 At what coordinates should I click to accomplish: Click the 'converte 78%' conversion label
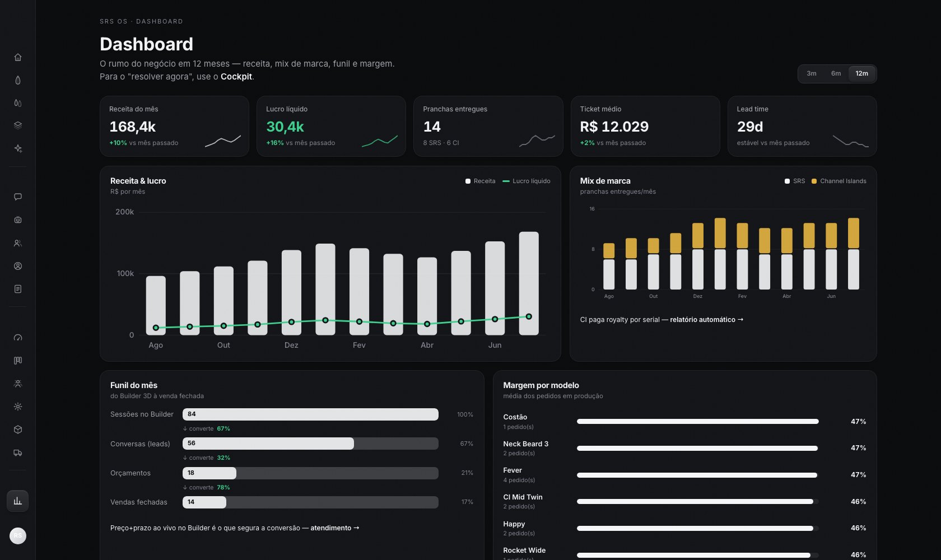click(207, 488)
